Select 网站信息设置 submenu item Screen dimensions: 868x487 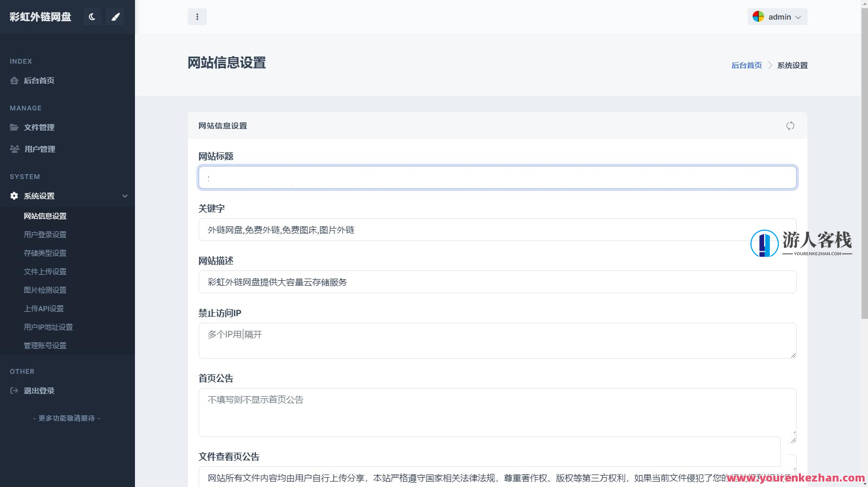pyautogui.click(x=45, y=216)
